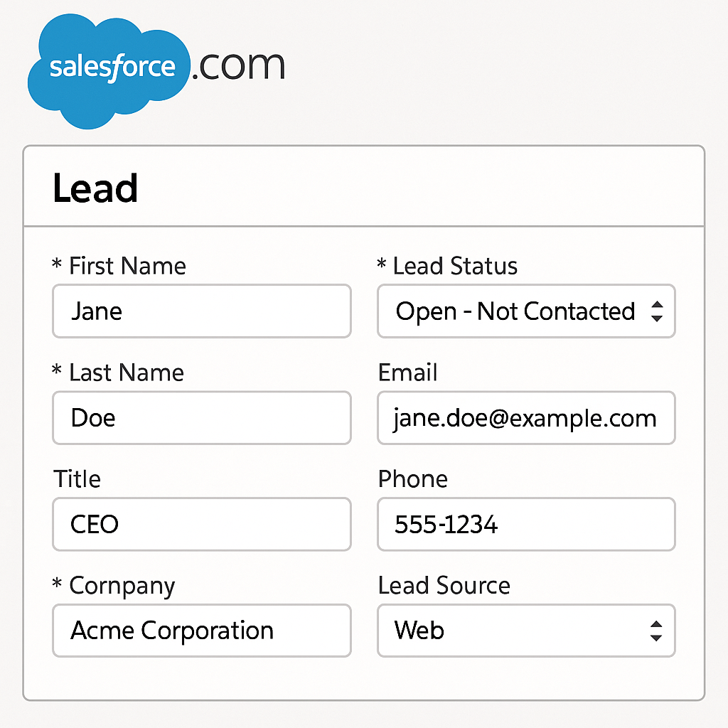Click the Lead section heading
Viewport: 728px width, 728px height.
coord(95,189)
